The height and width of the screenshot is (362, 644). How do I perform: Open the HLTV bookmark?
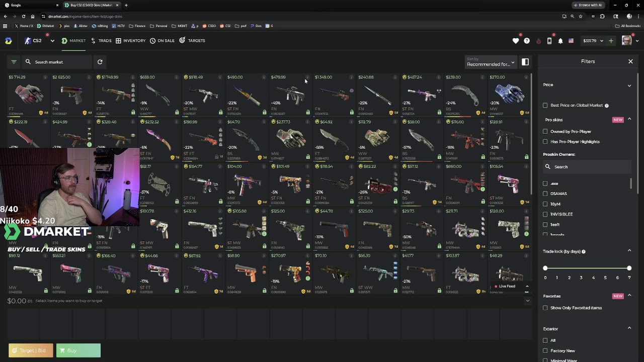point(119,26)
